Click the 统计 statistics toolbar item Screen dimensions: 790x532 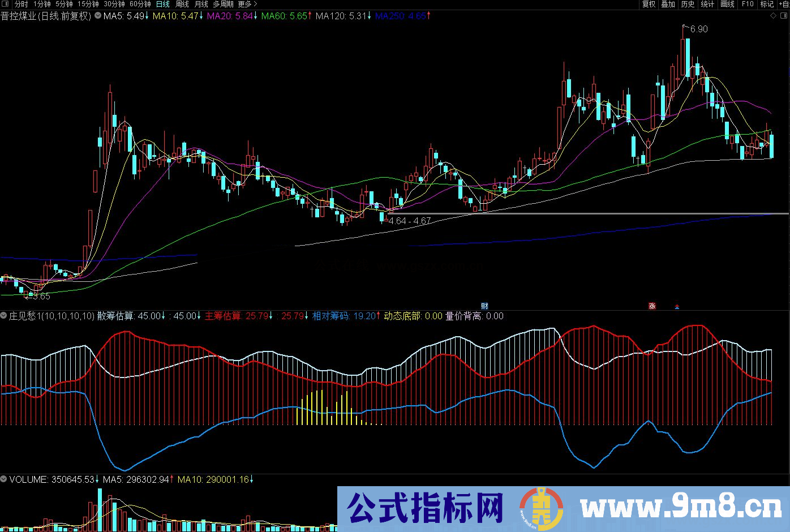707,4
